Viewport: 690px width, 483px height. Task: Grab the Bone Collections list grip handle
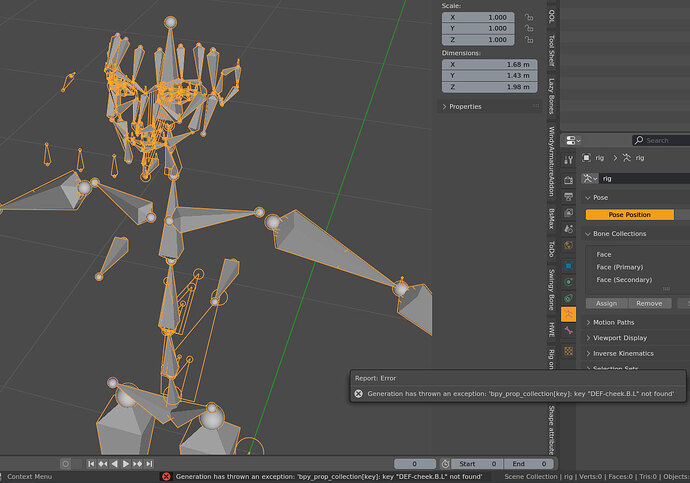coord(666,289)
